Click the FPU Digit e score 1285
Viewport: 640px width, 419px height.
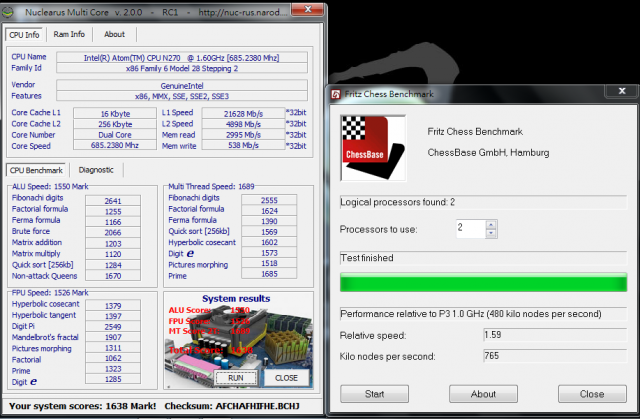coord(113,379)
